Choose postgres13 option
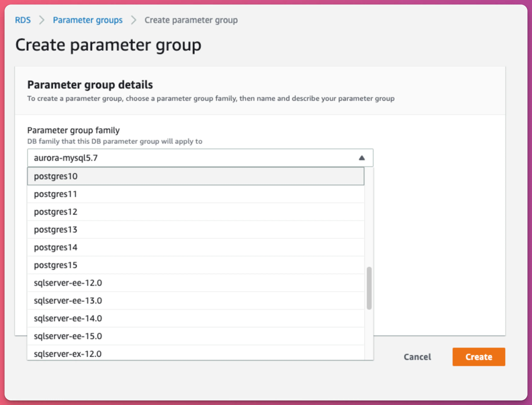This screenshot has height=405, width=532. (196, 230)
